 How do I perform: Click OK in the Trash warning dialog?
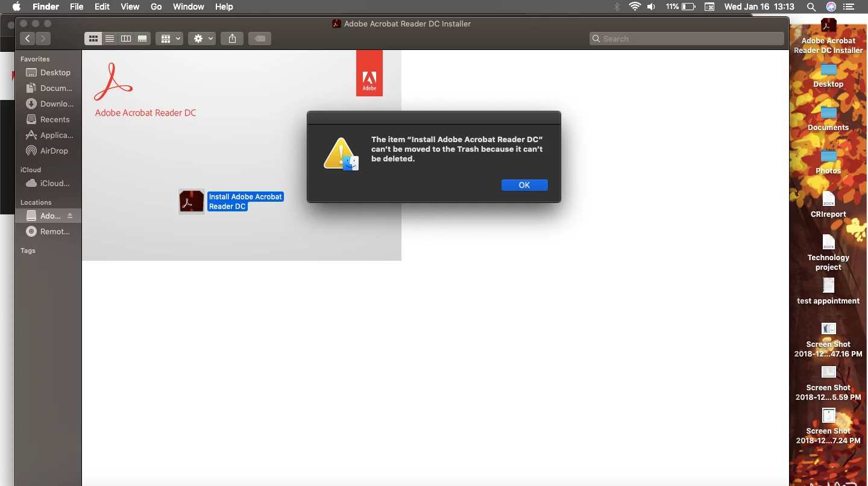click(x=524, y=185)
